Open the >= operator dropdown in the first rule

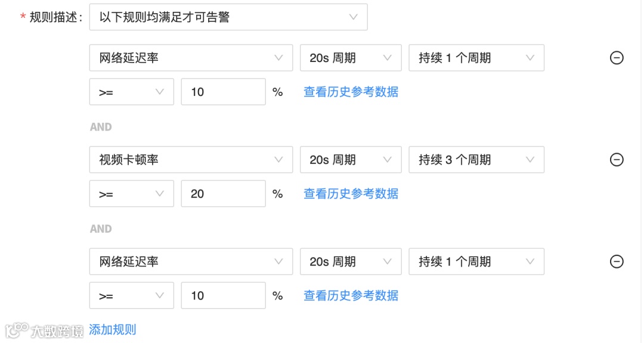point(131,92)
